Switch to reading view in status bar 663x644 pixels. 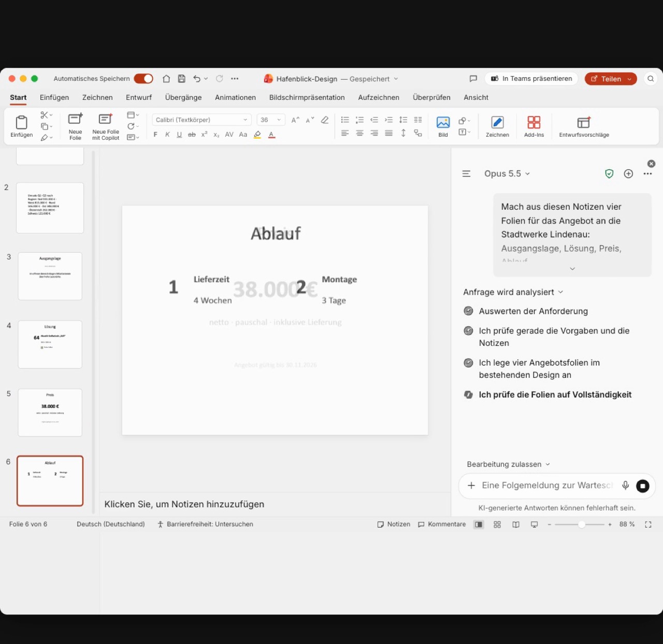point(516,524)
